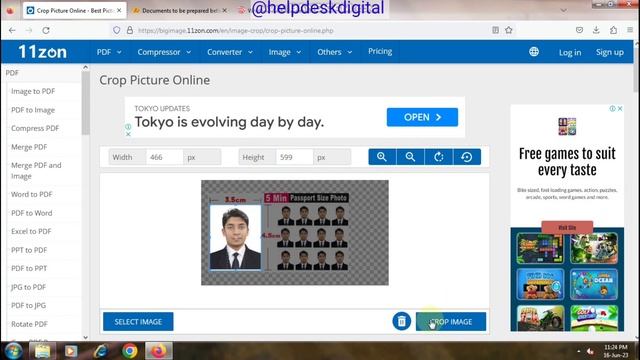The image size is (640, 360).
Task: Open Merge PDF and Image link
Action: (x=36, y=171)
